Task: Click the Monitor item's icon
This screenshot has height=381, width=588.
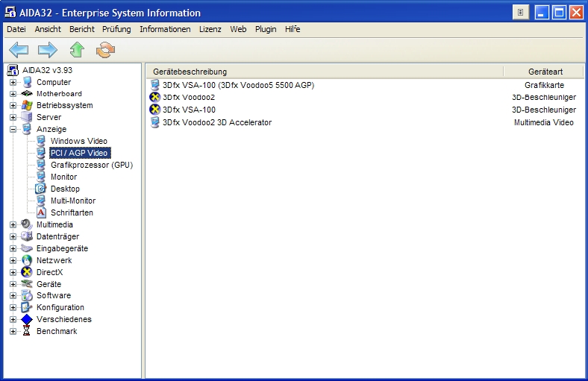Action: 41,177
